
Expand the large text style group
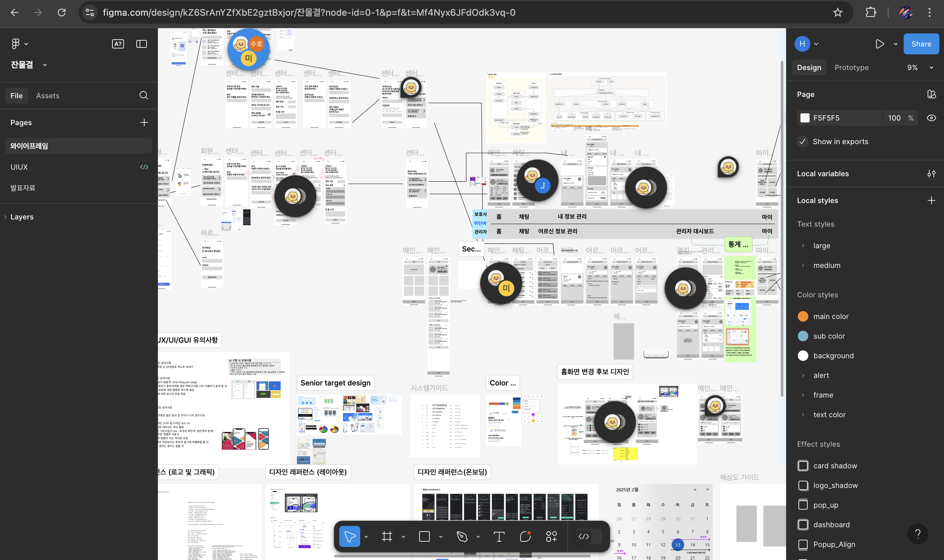tap(803, 246)
